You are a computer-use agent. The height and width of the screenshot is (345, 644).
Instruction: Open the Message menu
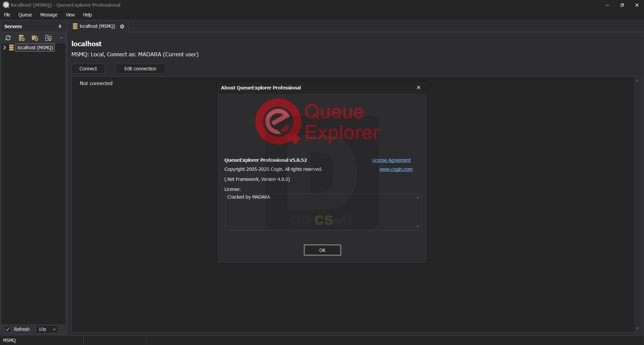coord(49,15)
